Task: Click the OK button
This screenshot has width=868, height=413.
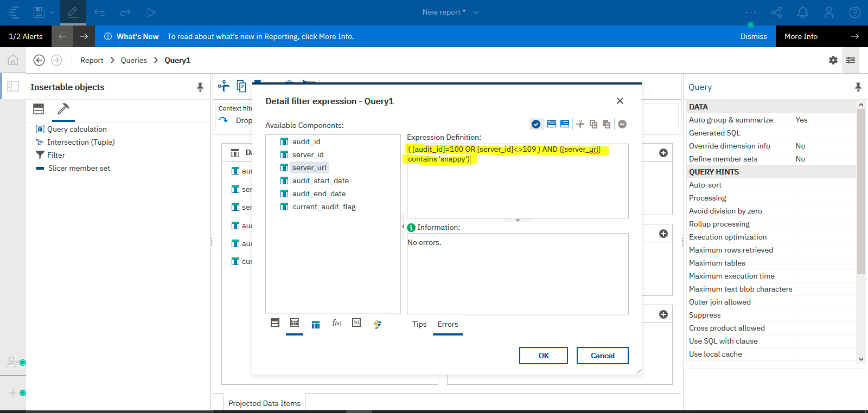Action: (544, 356)
